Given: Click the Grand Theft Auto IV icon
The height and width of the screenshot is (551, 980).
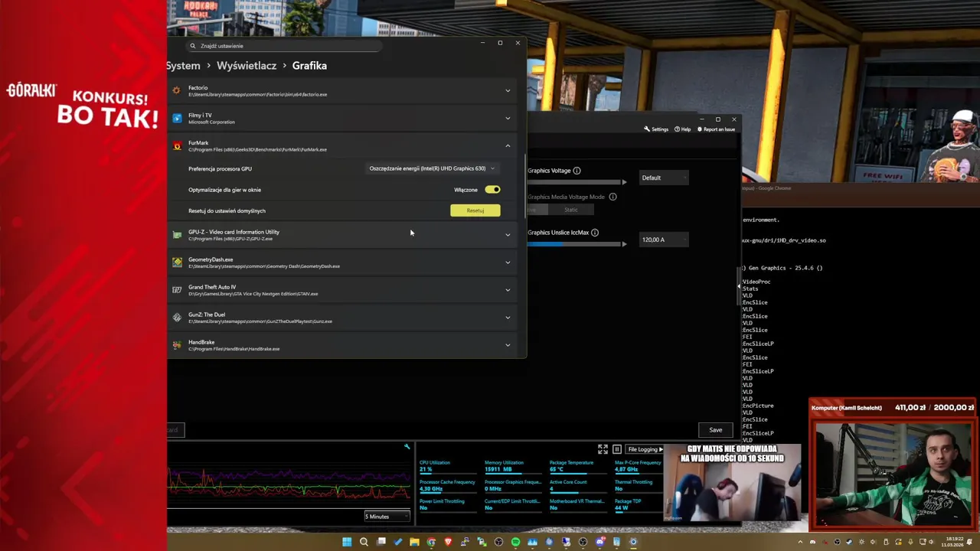Looking at the screenshot, I should click(177, 290).
